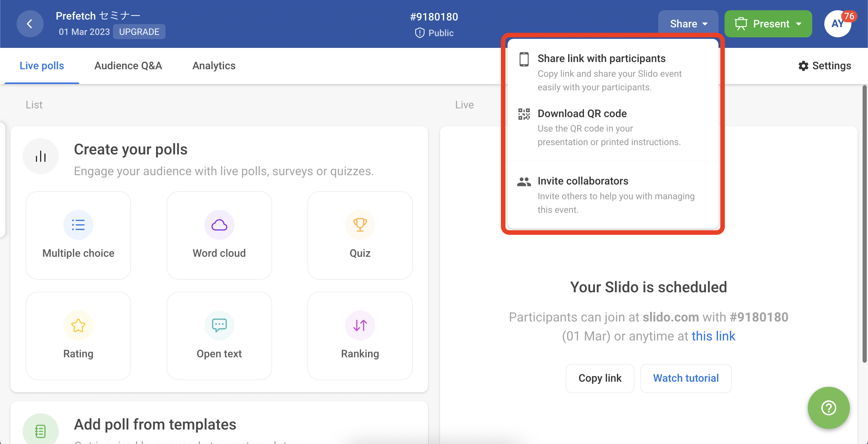Click the Copy link button

pyautogui.click(x=600, y=378)
